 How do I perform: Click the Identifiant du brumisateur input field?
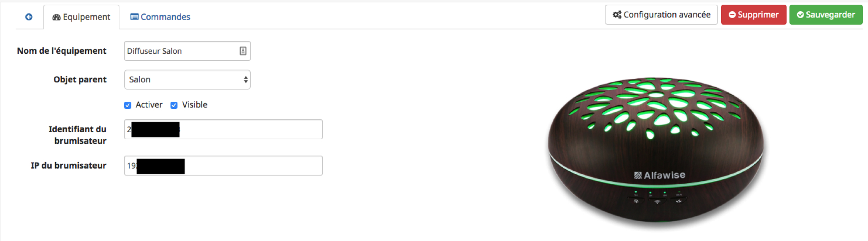click(x=223, y=129)
